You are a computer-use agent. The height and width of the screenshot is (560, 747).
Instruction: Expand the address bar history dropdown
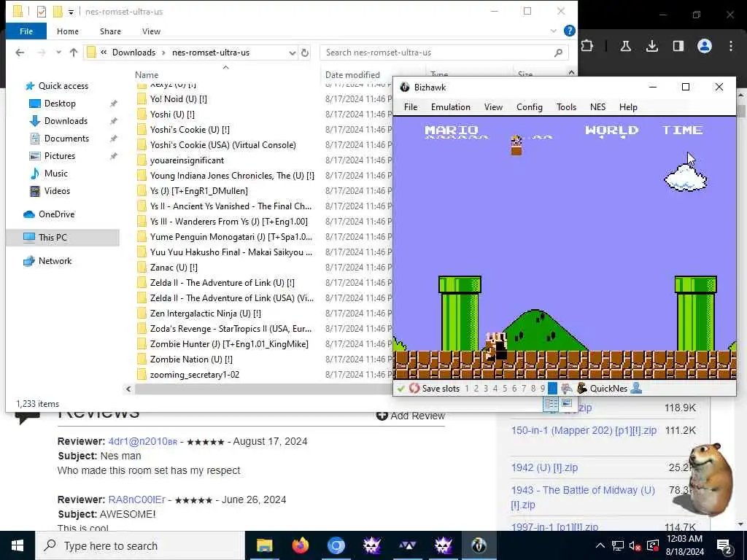[x=292, y=52]
